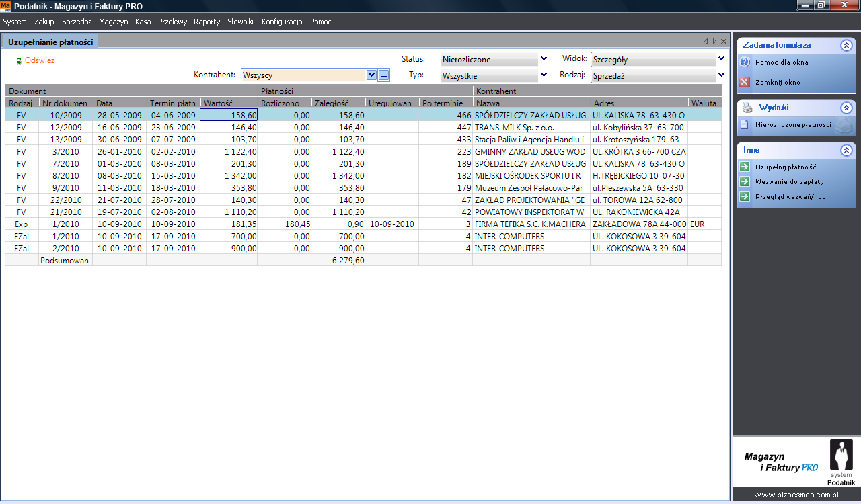
Task: Click the red X icon beside Zamknij okno
Action: pos(745,82)
